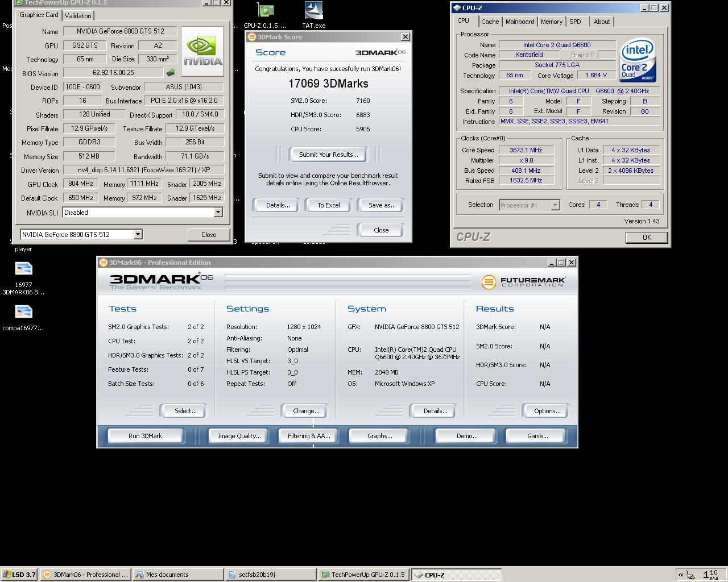Open the Mainboard tab in CPU-Z
Image resolution: width=728 pixels, height=582 pixels.
[520, 22]
